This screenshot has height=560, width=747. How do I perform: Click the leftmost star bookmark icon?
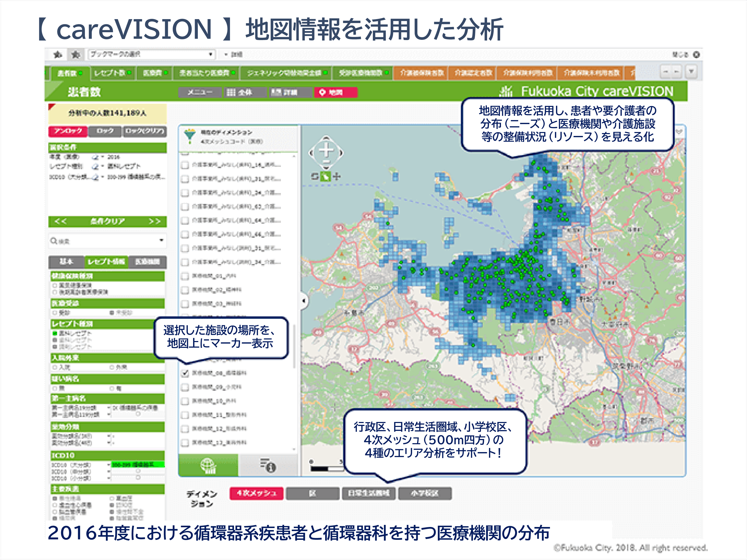click(x=58, y=54)
